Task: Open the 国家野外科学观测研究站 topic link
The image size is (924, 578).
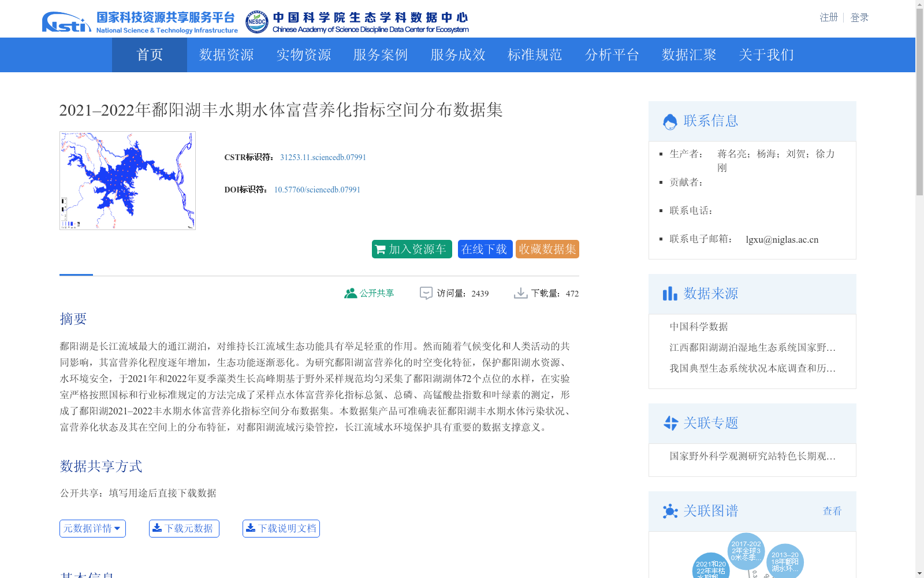Action: point(752,456)
